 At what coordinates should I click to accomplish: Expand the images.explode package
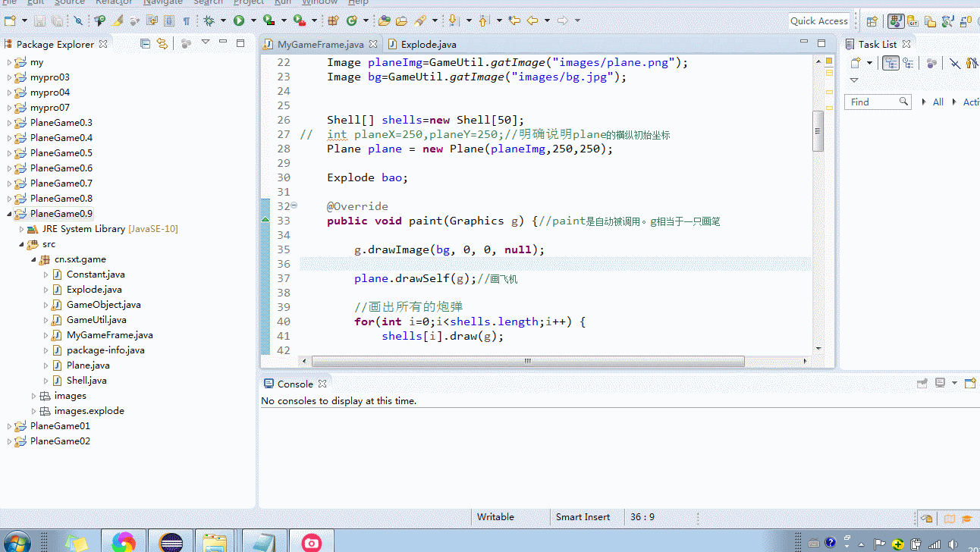pyautogui.click(x=34, y=411)
